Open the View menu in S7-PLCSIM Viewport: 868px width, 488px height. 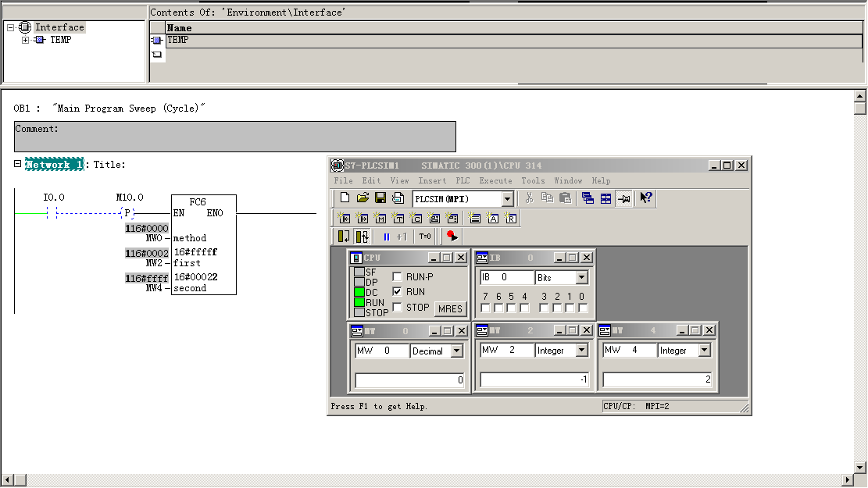tap(400, 181)
